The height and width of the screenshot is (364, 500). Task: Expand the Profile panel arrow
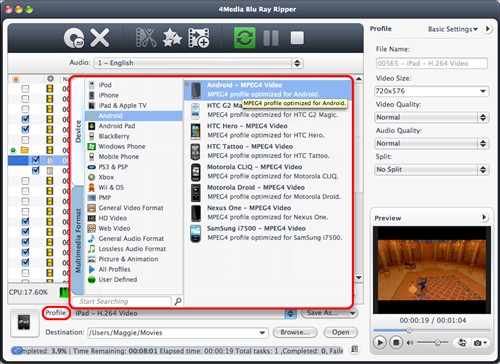coord(488,29)
